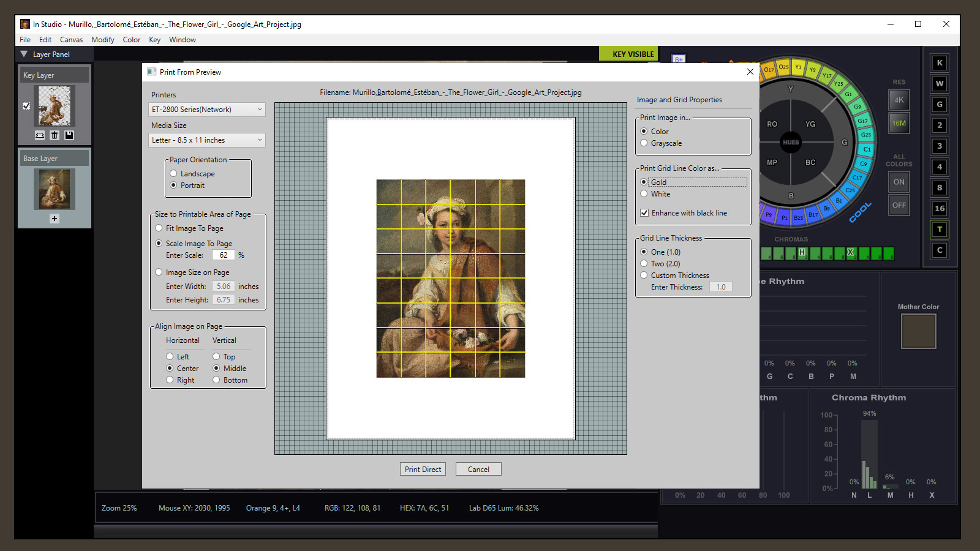This screenshot has height=551, width=980.
Task: Click the Print Direct button
Action: click(423, 470)
